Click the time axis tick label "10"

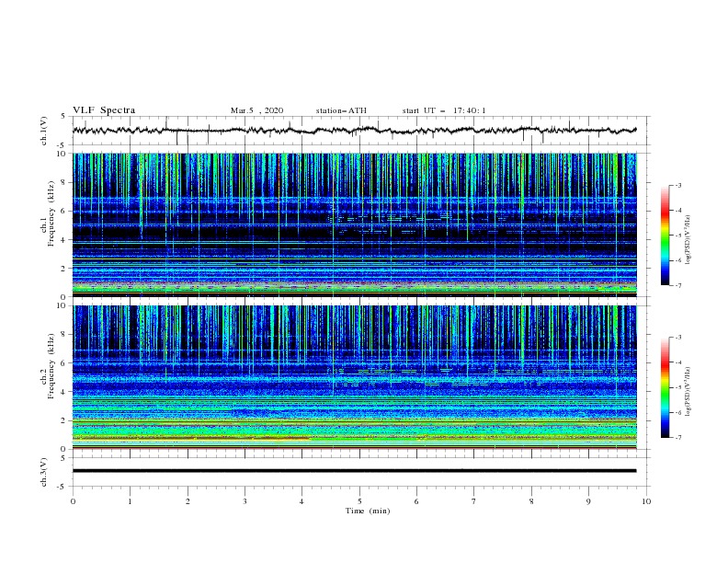pos(646,501)
